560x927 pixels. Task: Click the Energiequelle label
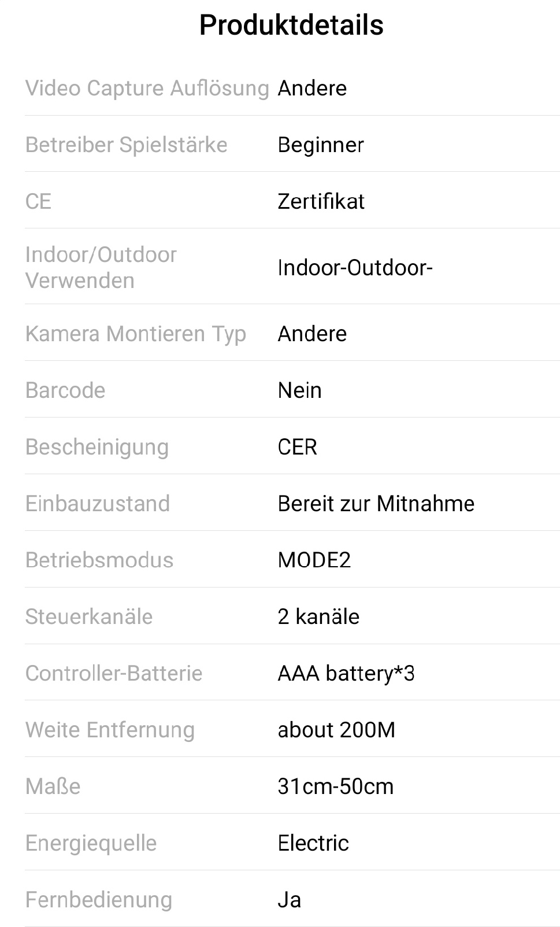click(x=91, y=844)
